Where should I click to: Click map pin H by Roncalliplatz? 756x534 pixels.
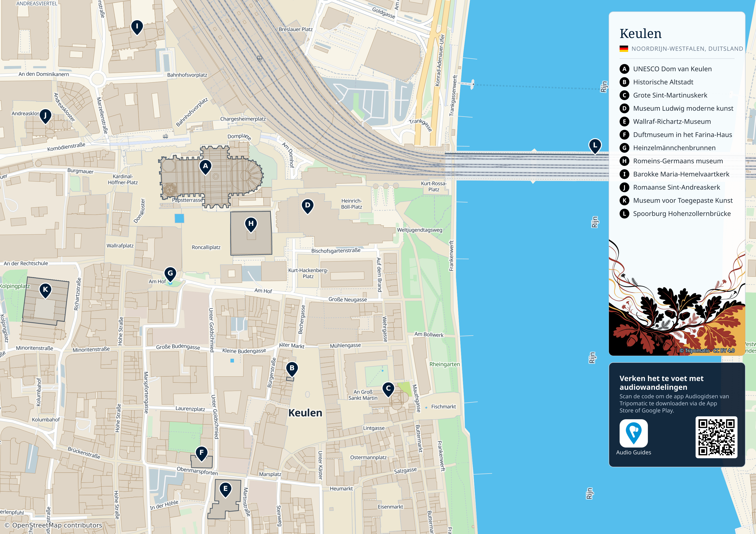(251, 225)
